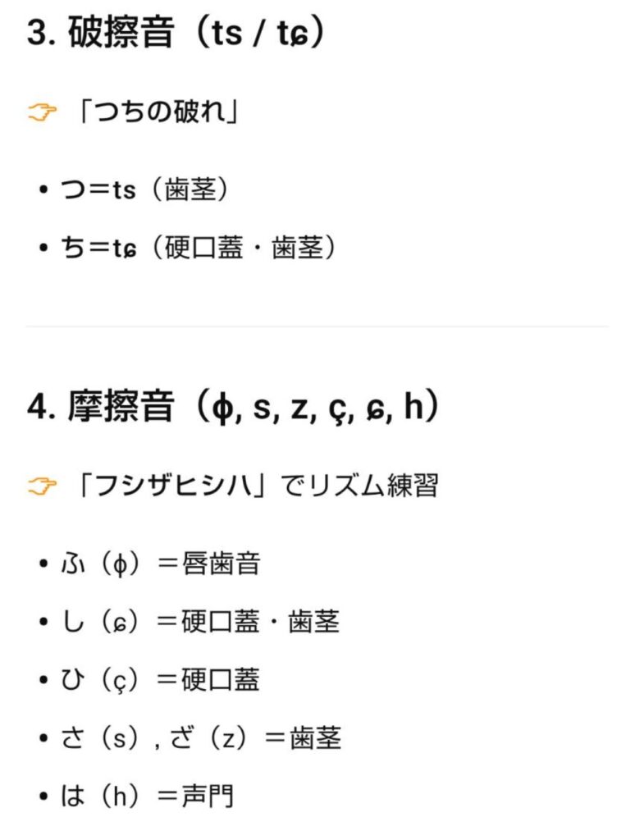The image size is (635, 840).
Task: Click the bullet dot before つ=ts
Action: (43, 190)
